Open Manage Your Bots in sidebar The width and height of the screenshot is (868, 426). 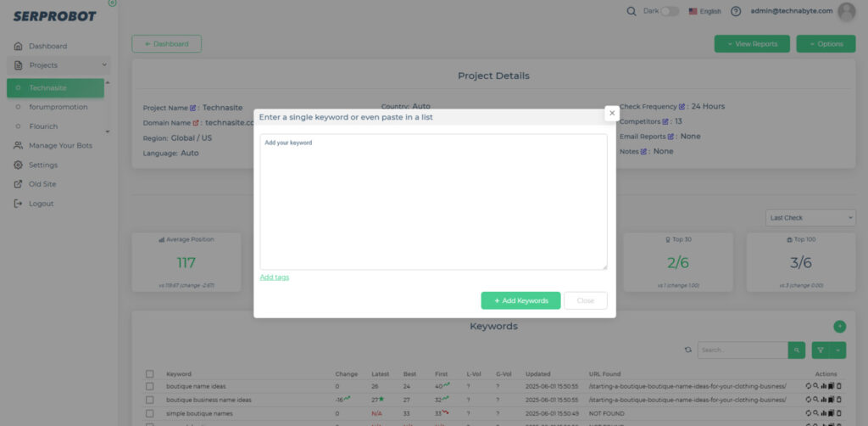pos(60,145)
